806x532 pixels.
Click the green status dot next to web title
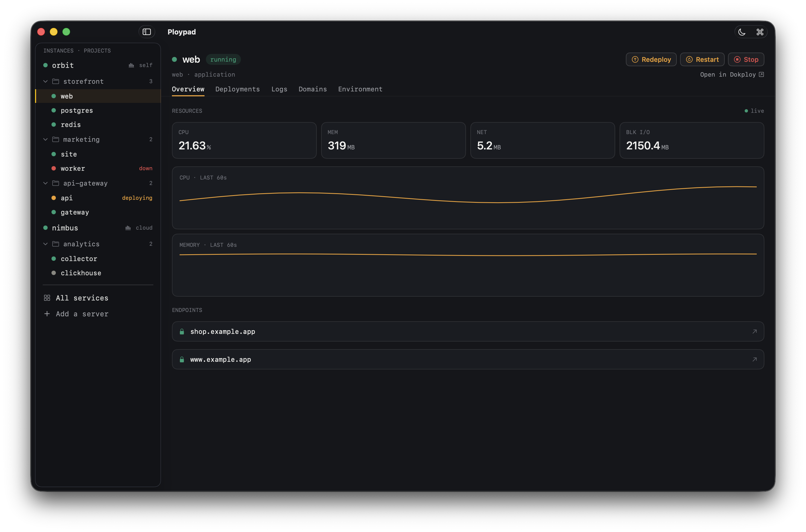point(174,59)
